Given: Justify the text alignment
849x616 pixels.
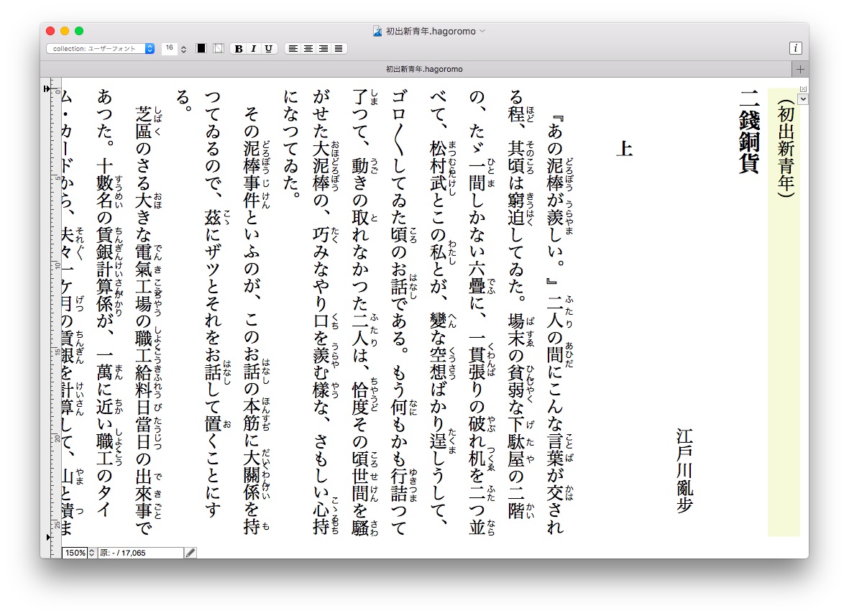Looking at the screenshot, I should click(x=339, y=49).
